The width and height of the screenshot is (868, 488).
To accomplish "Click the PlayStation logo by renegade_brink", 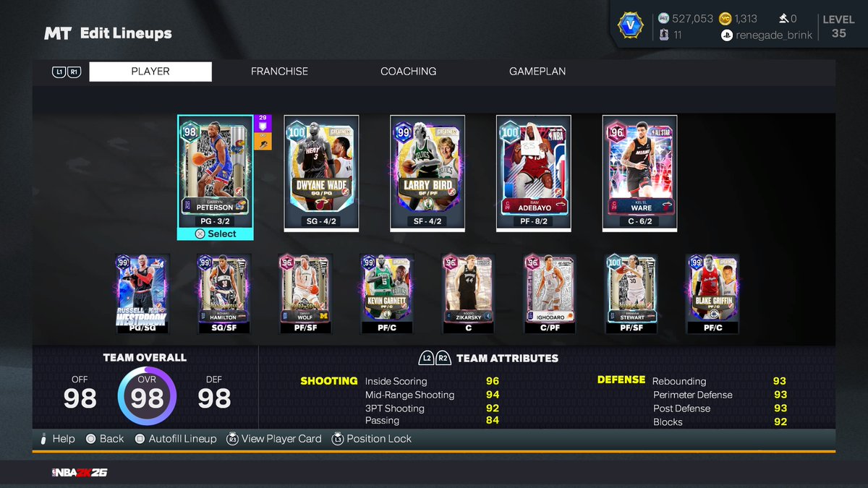I will click(727, 35).
